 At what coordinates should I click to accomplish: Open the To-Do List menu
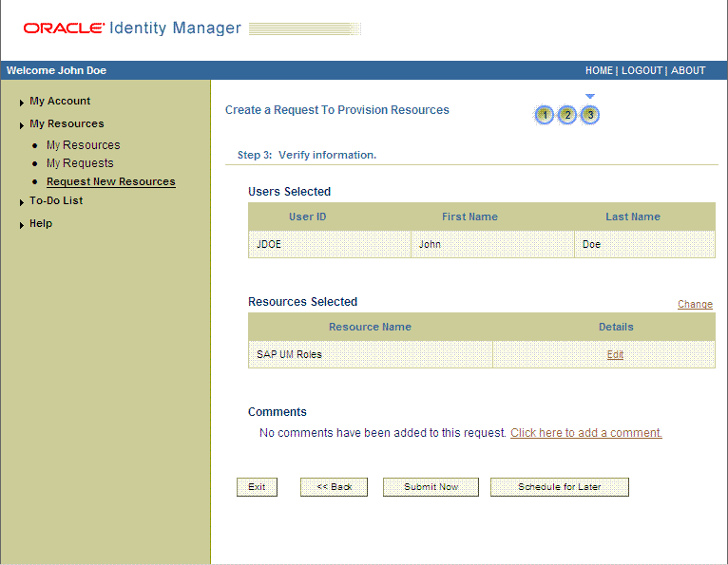56,200
